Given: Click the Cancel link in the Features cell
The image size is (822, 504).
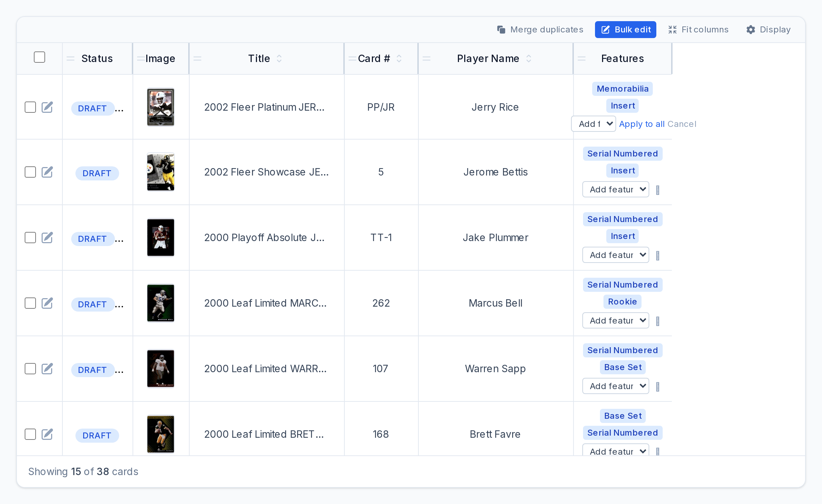Looking at the screenshot, I should pyautogui.click(x=682, y=124).
